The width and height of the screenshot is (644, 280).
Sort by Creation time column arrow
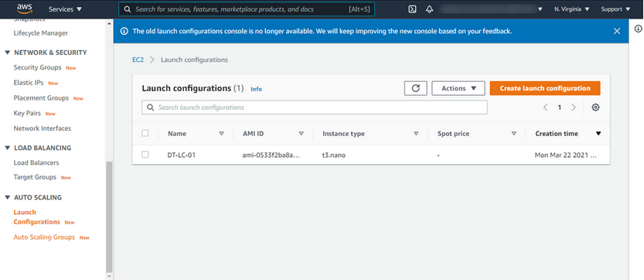coord(598,134)
